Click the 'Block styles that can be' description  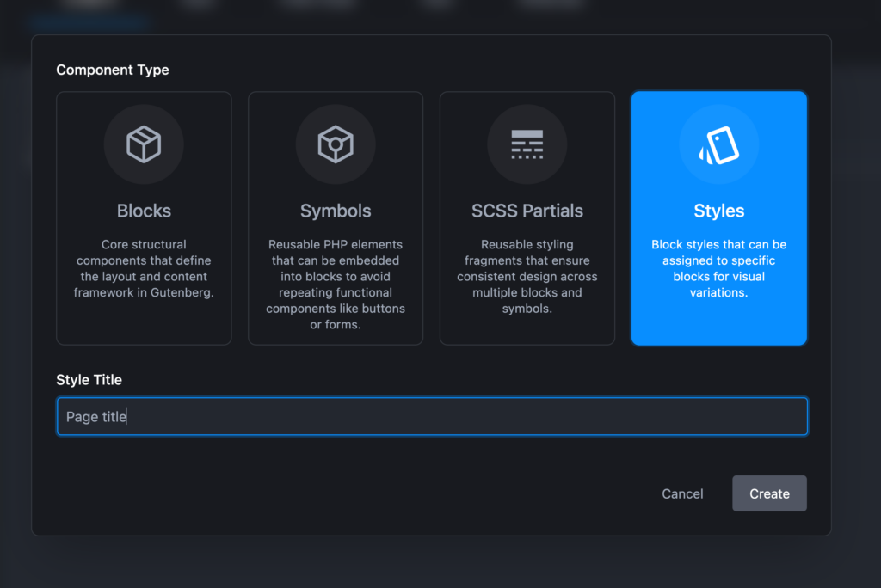(x=718, y=268)
